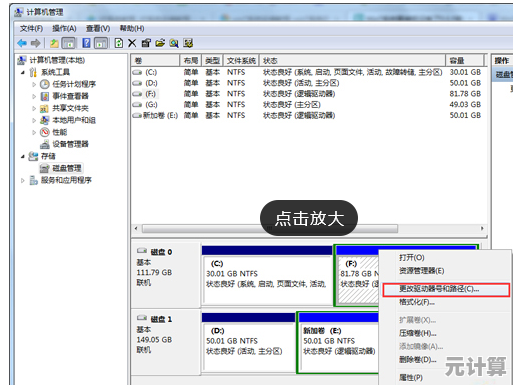Screen dimensions: 513x385
Task: Expand the 性能 node arrow
Action: (x=34, y=132)
